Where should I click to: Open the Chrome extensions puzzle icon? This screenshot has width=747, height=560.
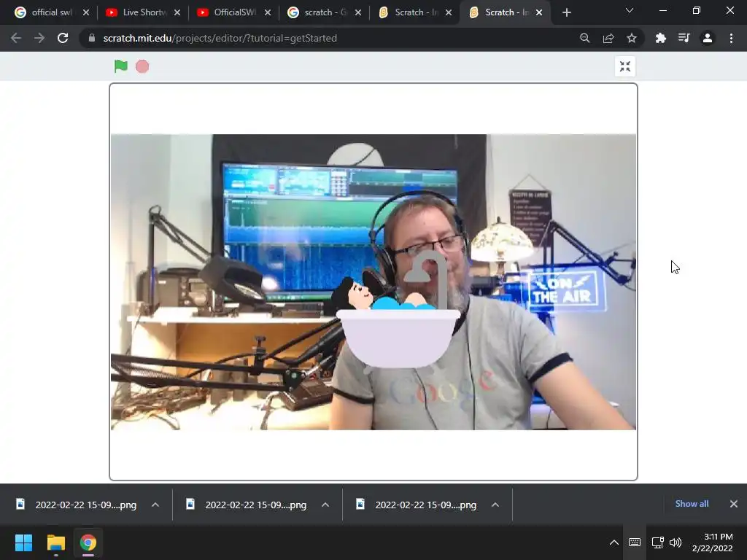(661, 38)
